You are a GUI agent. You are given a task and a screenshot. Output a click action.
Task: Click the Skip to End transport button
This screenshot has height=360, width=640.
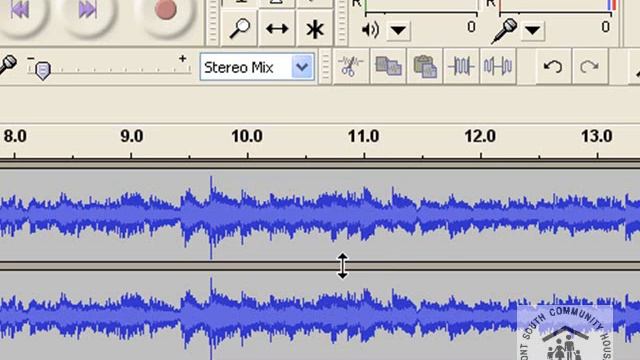click(87, 11)
